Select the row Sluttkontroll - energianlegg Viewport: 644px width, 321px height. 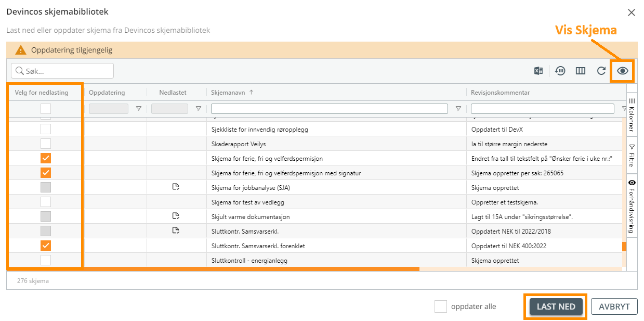(313, 260)
